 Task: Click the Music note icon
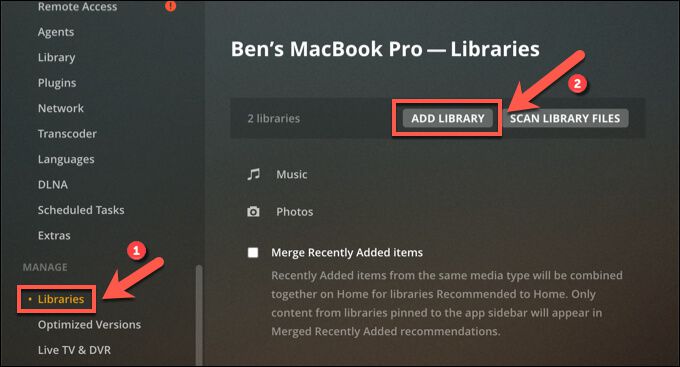(254, 174)
